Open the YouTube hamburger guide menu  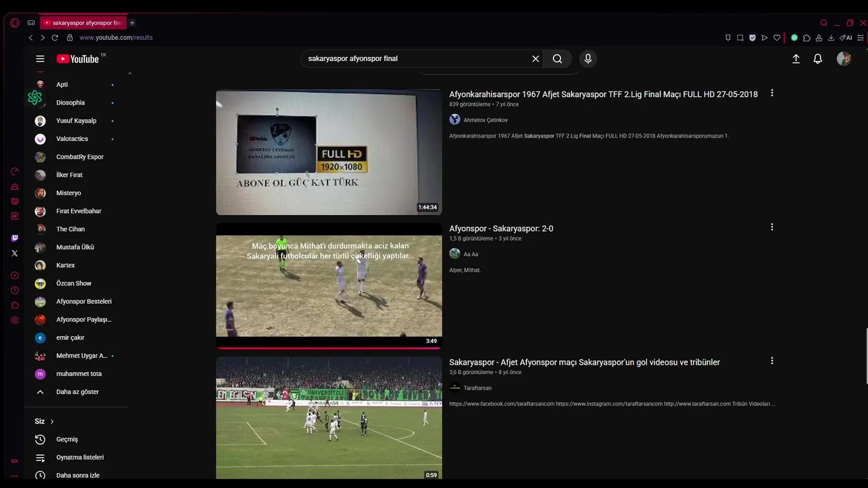click(40, 59)
